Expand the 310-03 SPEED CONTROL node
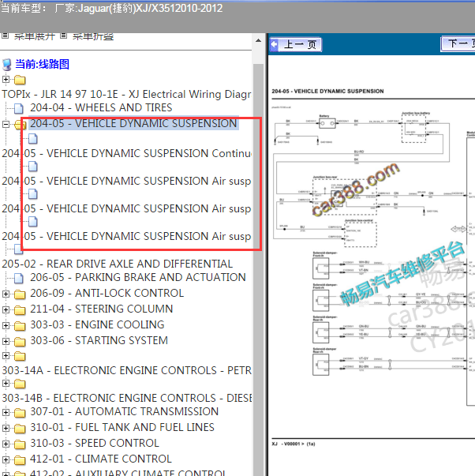Screen dimensions: 475x476 6,444
